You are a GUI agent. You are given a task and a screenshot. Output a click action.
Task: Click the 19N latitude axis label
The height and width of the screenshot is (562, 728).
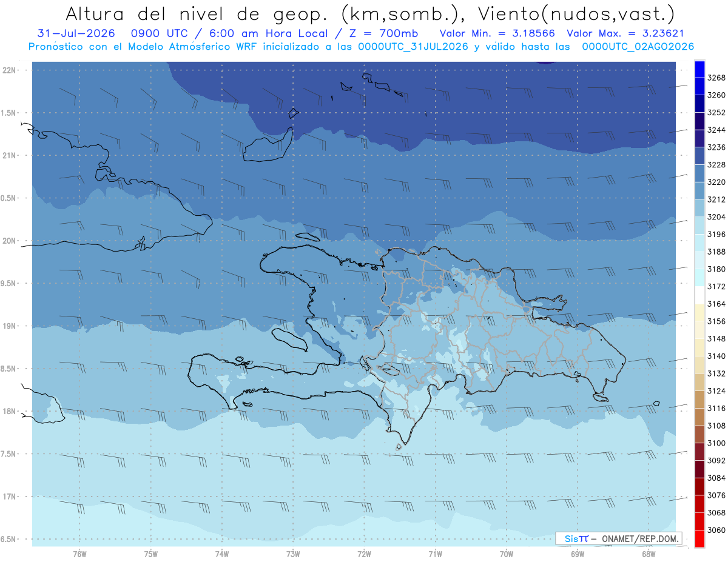[x=9, y=326]
